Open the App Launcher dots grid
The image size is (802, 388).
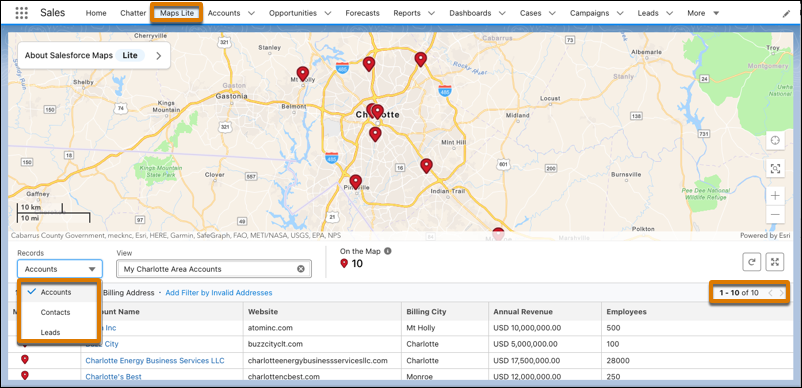coord(21,13)
